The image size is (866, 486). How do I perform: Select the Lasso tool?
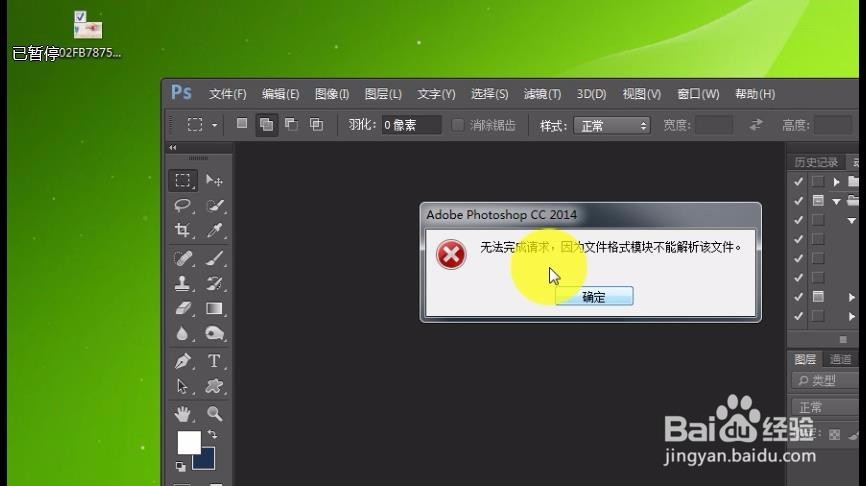(x=183, y=205)
